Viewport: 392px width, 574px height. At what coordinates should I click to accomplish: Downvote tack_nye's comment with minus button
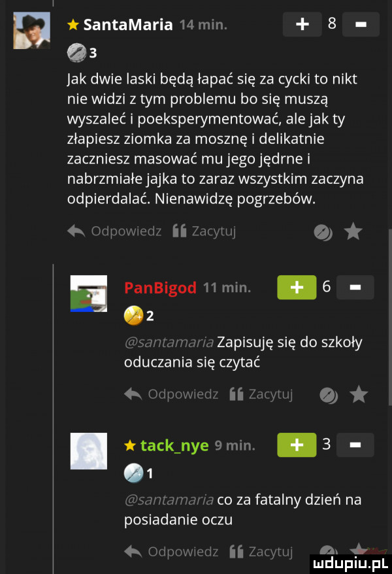[x=355, y=445]
